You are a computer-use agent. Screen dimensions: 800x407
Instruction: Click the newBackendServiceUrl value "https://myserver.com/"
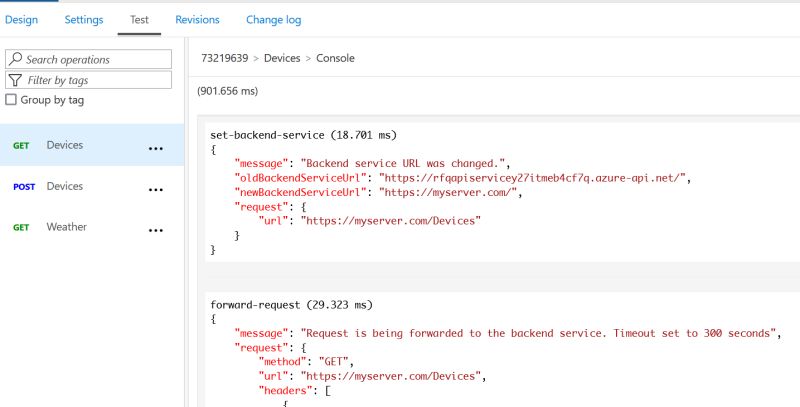coord(448,192)
